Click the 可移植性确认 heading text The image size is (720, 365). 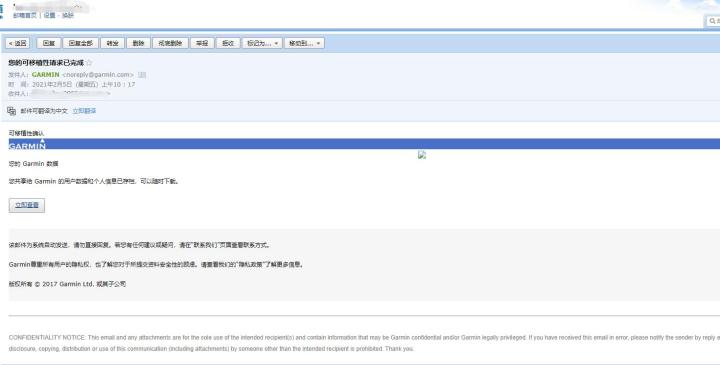[26, 133]
